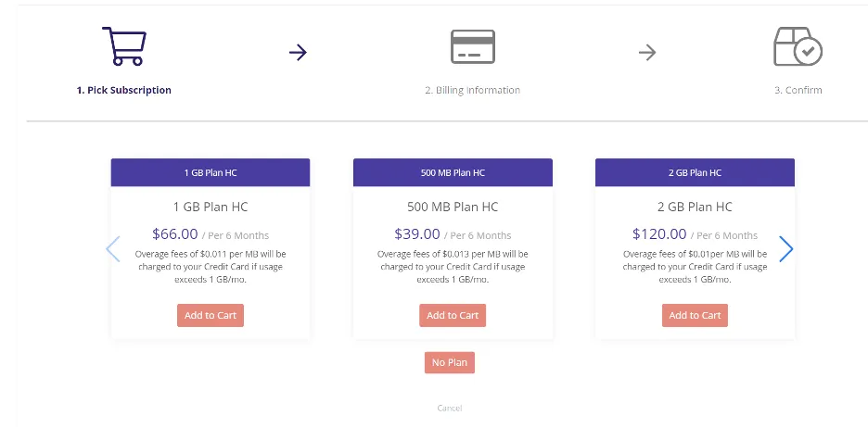Select the 1. Pick Subscription step label
Screen dimensions: 868x428
coord(124,90)
